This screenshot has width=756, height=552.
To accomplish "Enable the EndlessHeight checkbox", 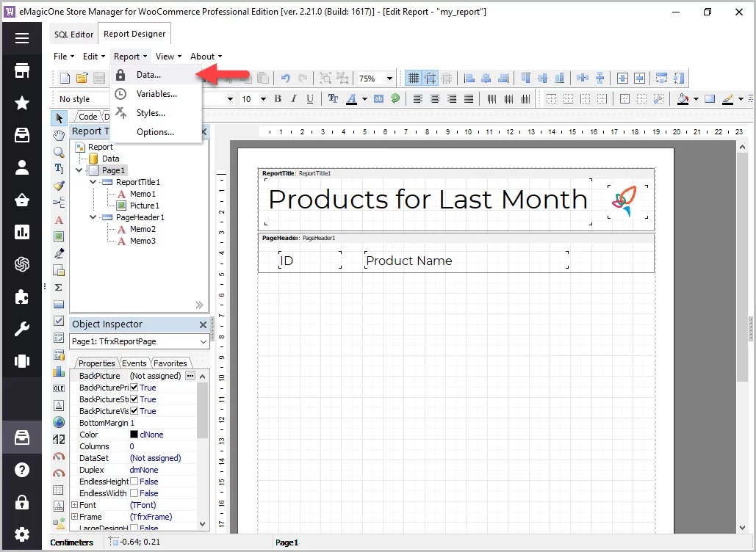I will (x=134, y=482).
